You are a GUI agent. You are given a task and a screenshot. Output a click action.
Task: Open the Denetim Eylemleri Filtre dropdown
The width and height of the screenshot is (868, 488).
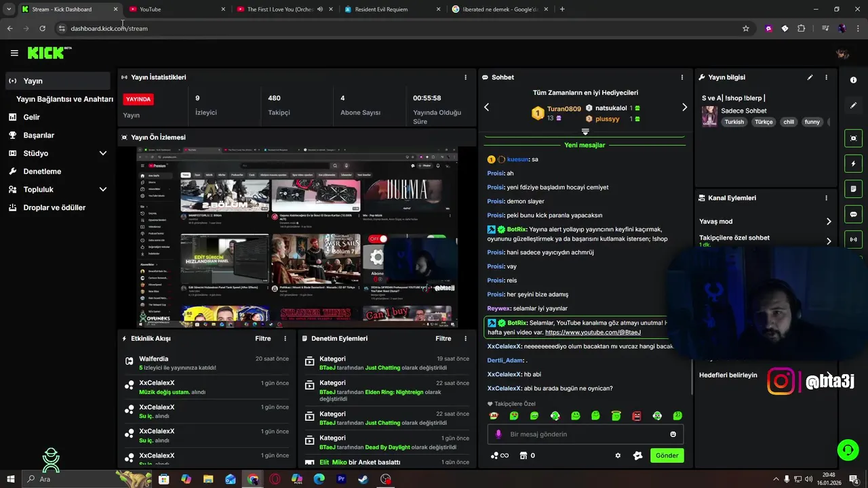[x=443, y=338]
